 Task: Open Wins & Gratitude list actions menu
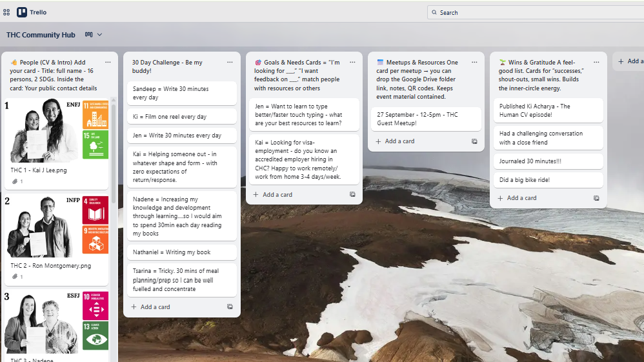click(596, 63)
